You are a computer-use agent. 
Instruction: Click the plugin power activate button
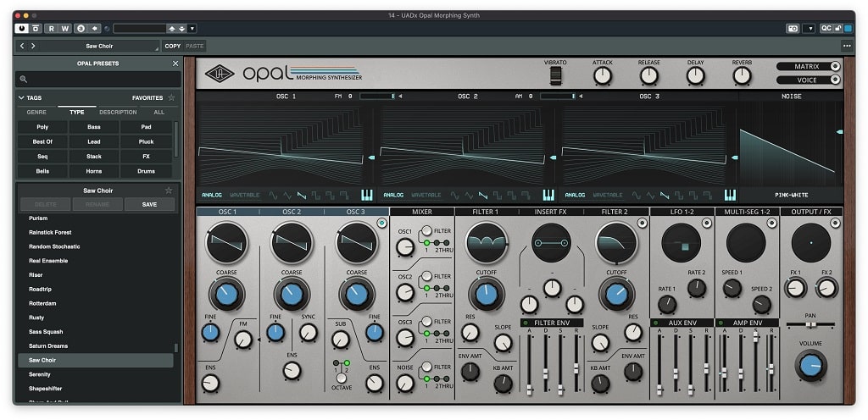click(21, 28)
